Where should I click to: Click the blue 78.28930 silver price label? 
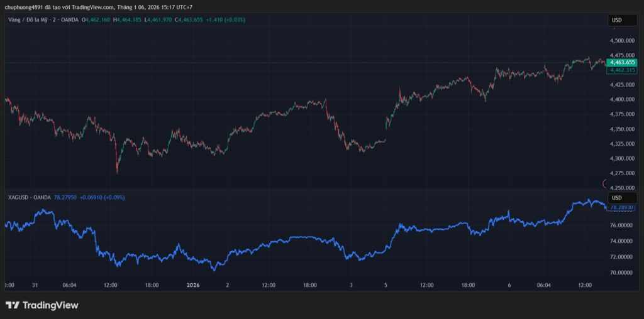click(622, 207)
